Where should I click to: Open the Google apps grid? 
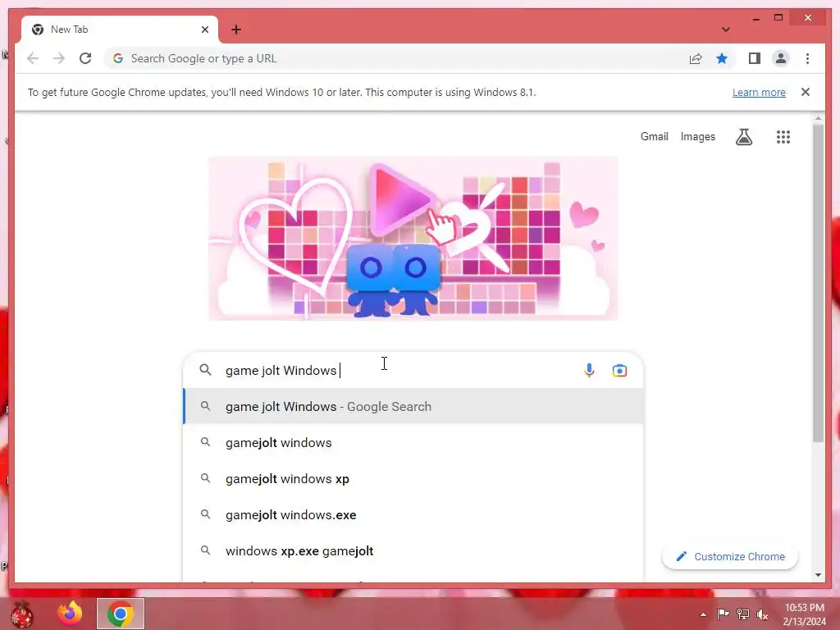783,137
